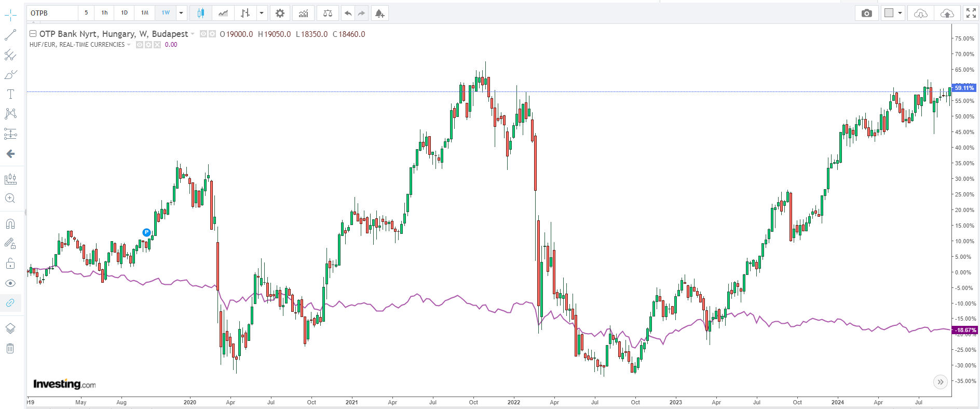The height and width of the screenshot is (409, 980).
Task: Remove all drawings with the trash icon
Action: 10,348
